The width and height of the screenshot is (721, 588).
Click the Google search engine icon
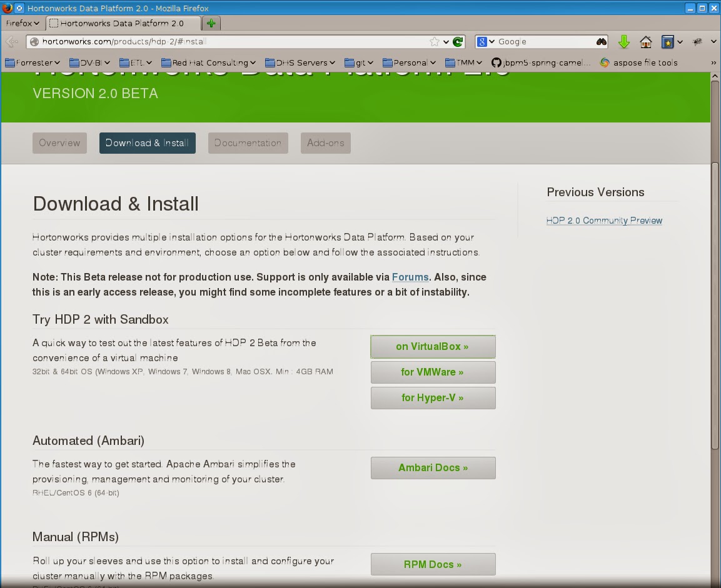point(482,42)
